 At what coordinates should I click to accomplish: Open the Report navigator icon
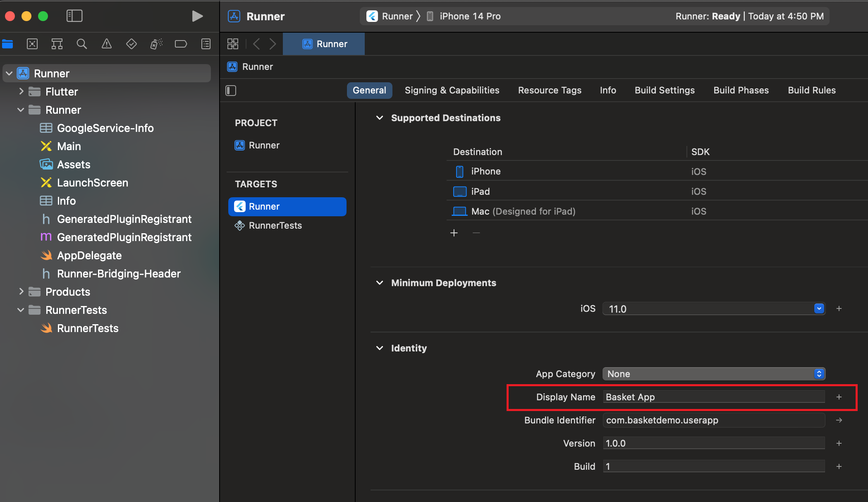click(206, 44)
